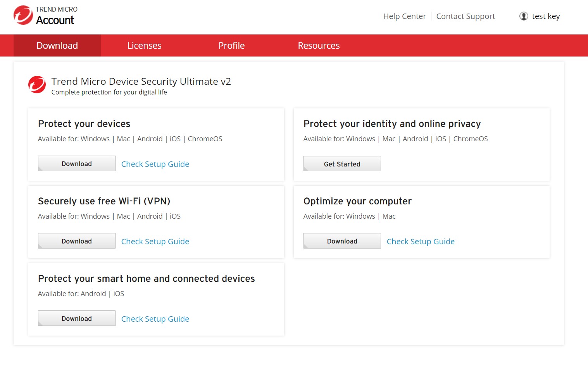
Task: Open setup guide for smart home devices
Action: [x=155, y=319]
